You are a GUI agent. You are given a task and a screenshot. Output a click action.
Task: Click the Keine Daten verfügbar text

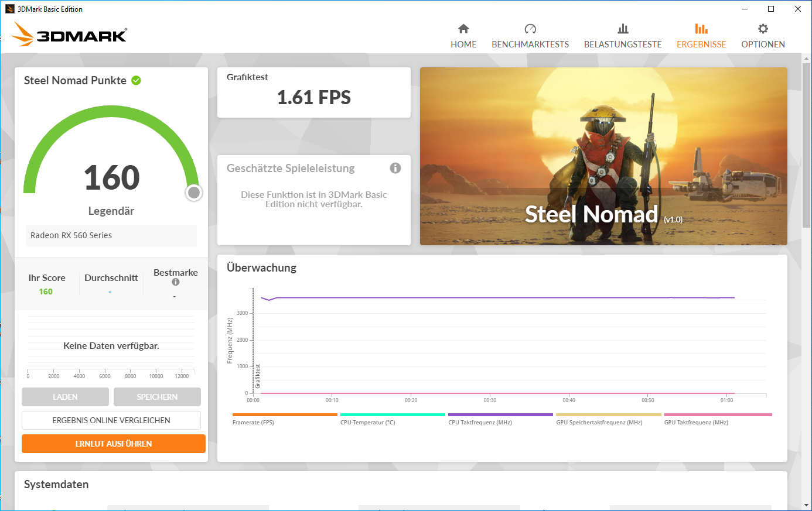(111, 346)
